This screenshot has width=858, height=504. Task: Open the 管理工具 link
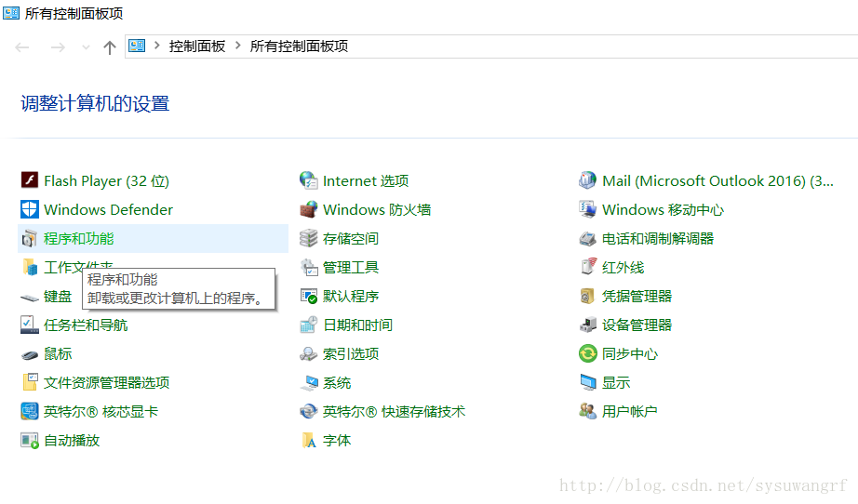pyautogui.click(x=351, y=267)
